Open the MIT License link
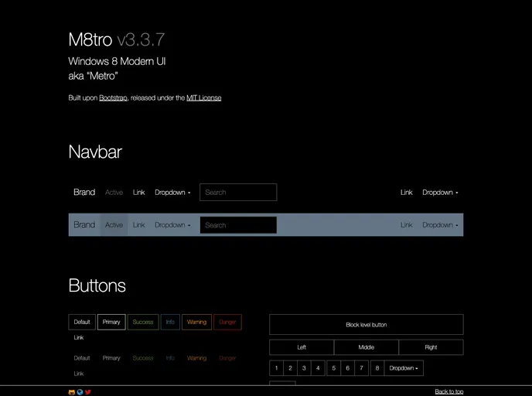 coord(204,98)
